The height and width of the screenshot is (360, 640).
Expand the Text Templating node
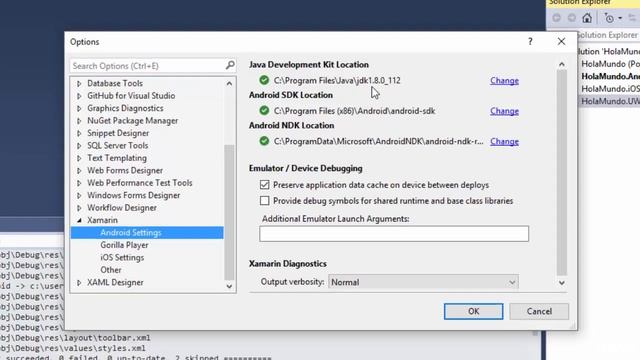(79, 158)
